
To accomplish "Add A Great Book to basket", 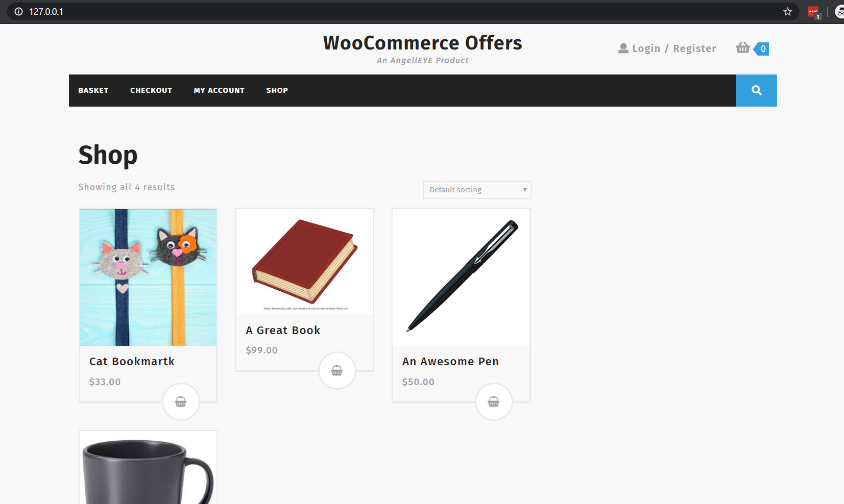I will pos(337,370).
